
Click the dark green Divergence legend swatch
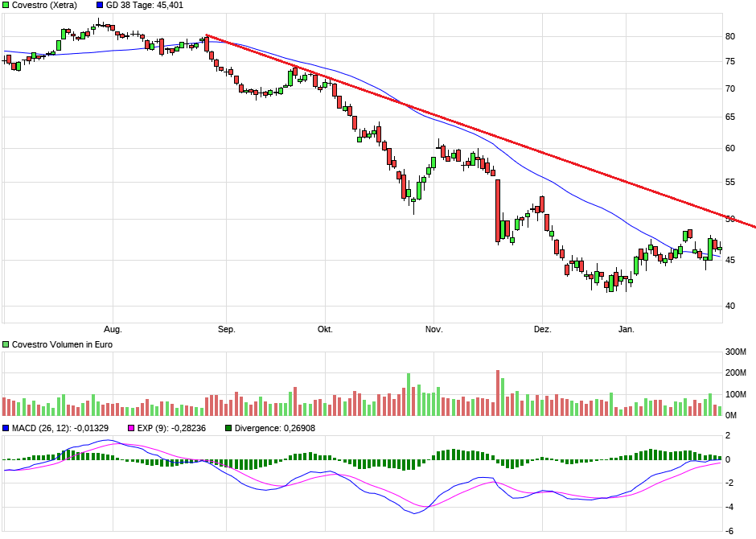click(x=228, y=428)
